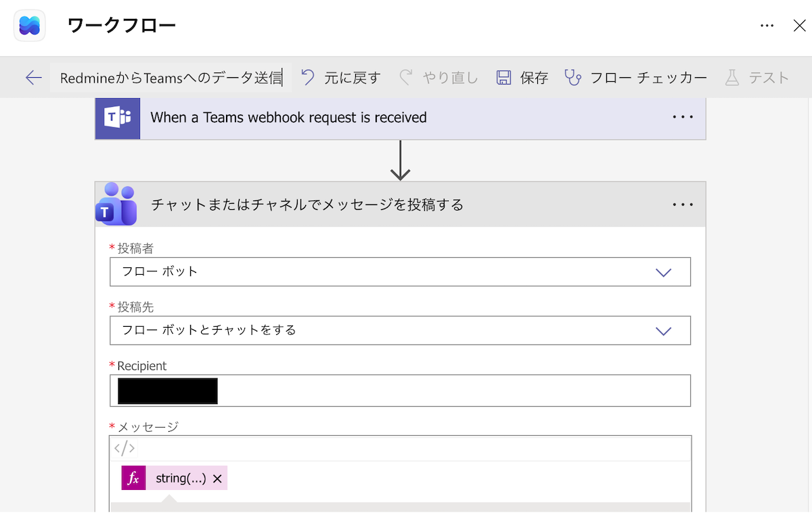
Task: Click the chevron of the 投稿先 dropdown
Action: coord(663,331)
